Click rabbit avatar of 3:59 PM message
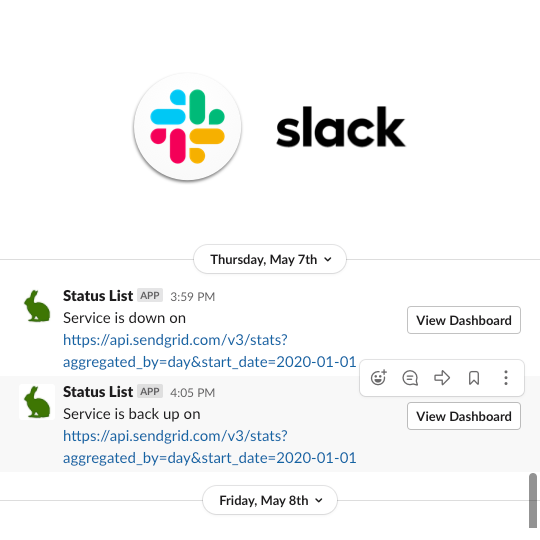540x540 pixels. tap(37, 306)
